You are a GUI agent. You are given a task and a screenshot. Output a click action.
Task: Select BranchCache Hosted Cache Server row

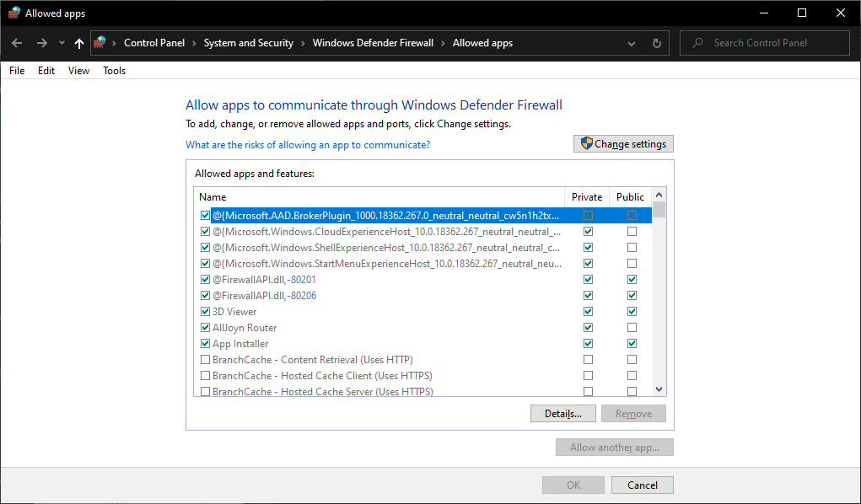[x=422, y=391]
